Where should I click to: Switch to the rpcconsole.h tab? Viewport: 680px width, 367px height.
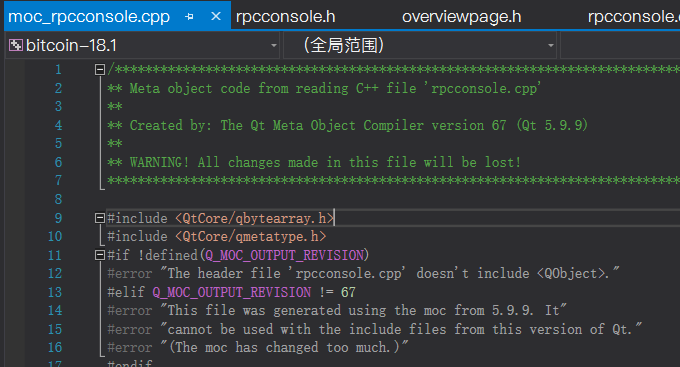285,17
